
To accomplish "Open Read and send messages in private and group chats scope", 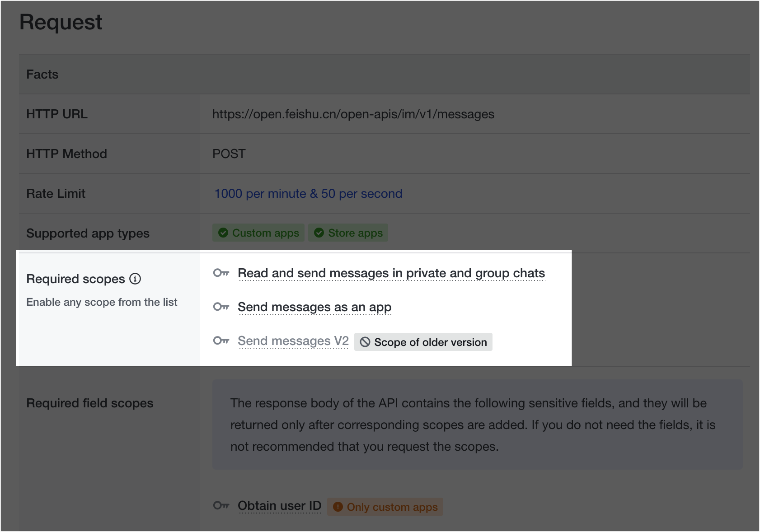I will (391, 273).
